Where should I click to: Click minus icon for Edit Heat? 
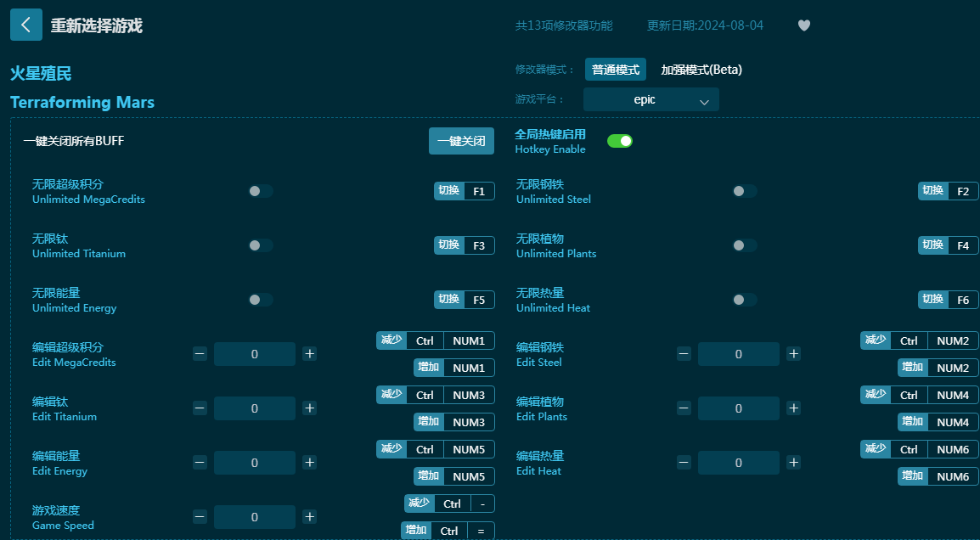click(x=684, y=463)
